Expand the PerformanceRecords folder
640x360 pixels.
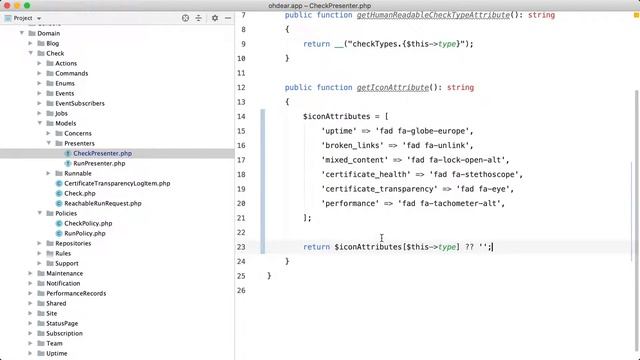coord(30,293)
